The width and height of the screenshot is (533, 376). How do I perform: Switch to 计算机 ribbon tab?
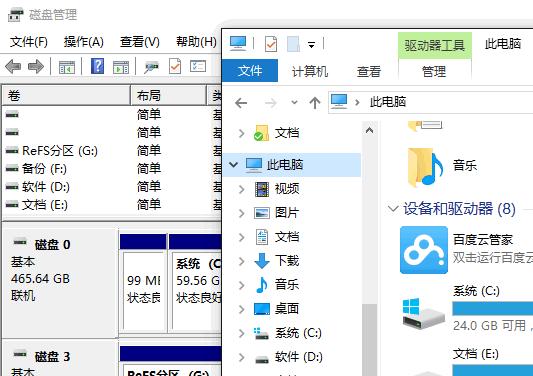coord(310,71)
